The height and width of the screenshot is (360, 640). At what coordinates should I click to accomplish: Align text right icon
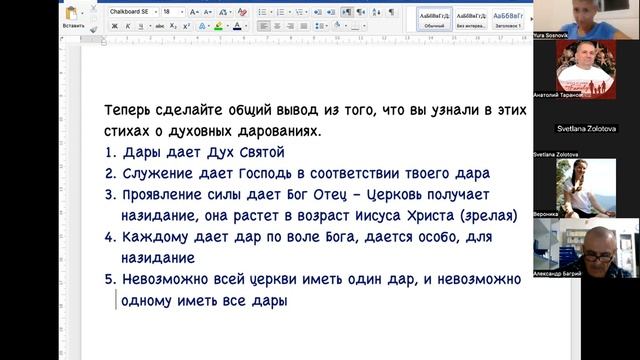click(291, 27)
